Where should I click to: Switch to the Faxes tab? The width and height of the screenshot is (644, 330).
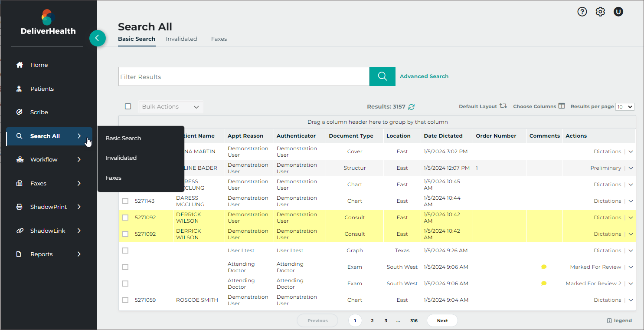click(x=219, y=39)
